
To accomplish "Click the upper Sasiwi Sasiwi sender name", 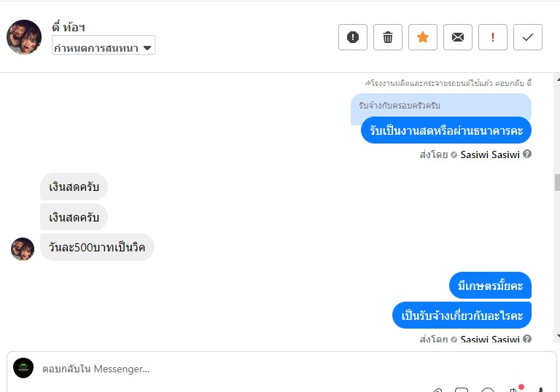I will (490, 154).
